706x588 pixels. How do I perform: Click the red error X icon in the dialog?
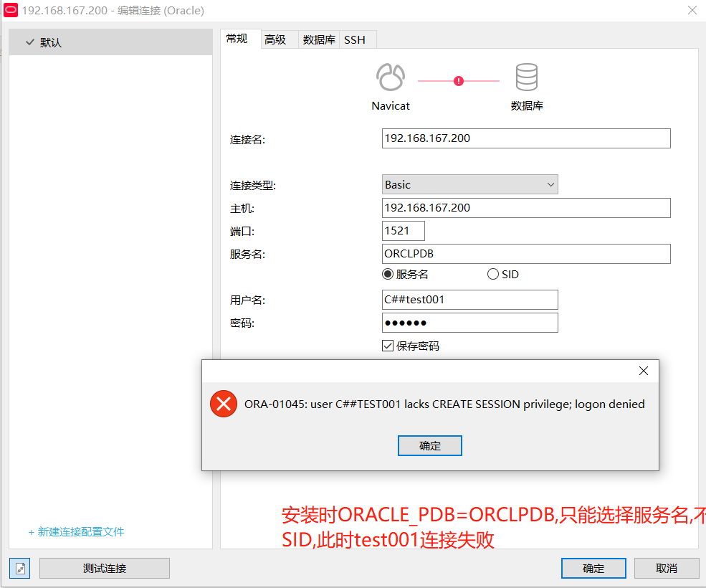(224, 404)
